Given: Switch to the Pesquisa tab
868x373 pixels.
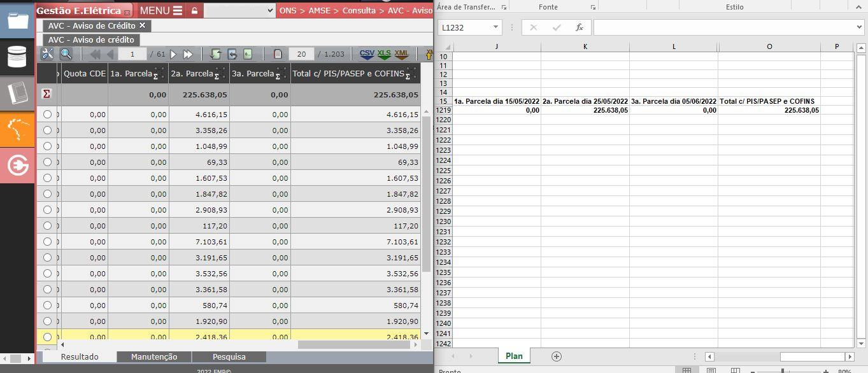Looking at the screenshot, I should coord(229,357).
